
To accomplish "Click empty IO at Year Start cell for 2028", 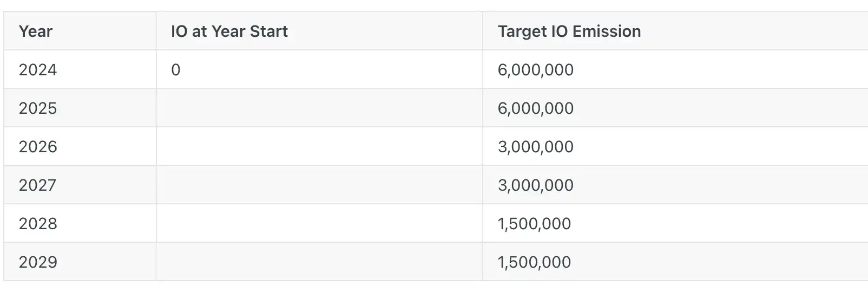I will pyautogui.click(x=319, y=224).
